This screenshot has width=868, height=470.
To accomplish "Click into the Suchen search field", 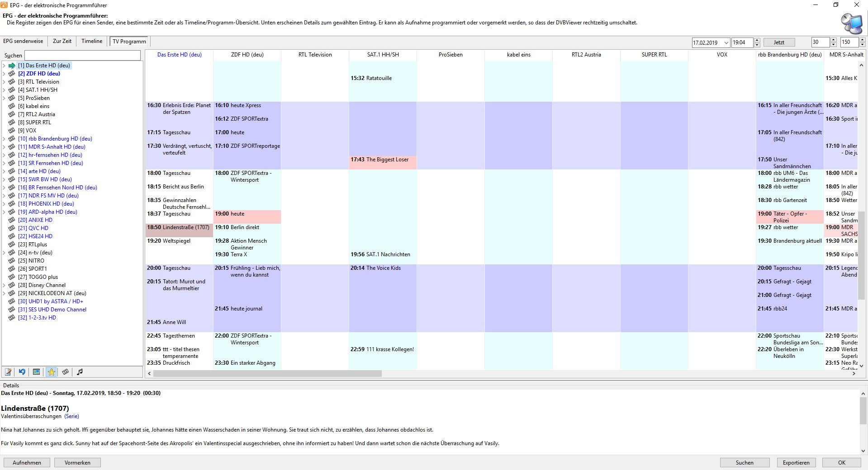I will click(82, 55).
